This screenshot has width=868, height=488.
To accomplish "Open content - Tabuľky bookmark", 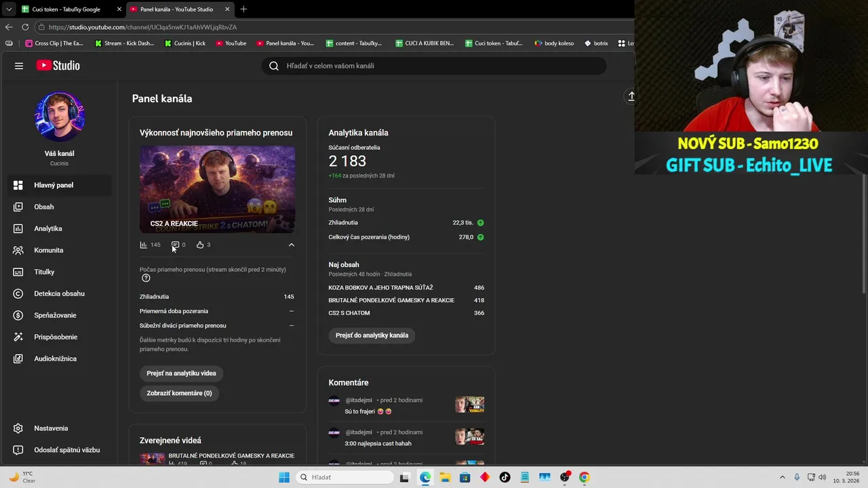I will click(x=354, y=43).
